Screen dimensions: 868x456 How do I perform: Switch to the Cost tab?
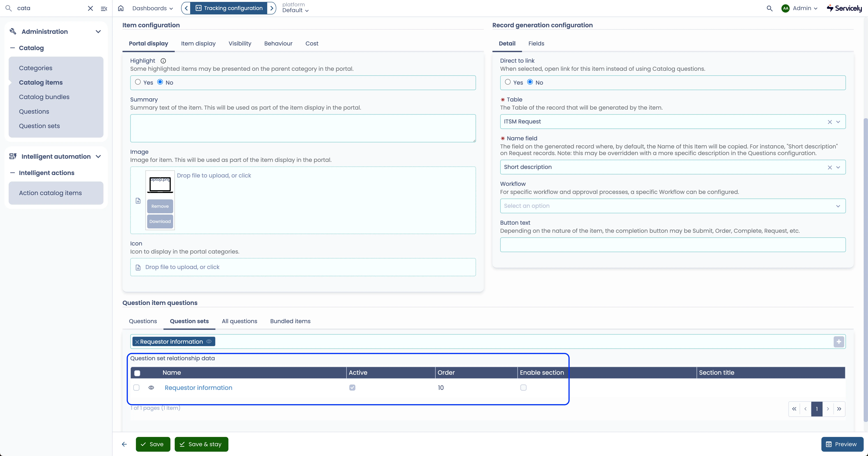pyautogui.click(x=312, y=43)
